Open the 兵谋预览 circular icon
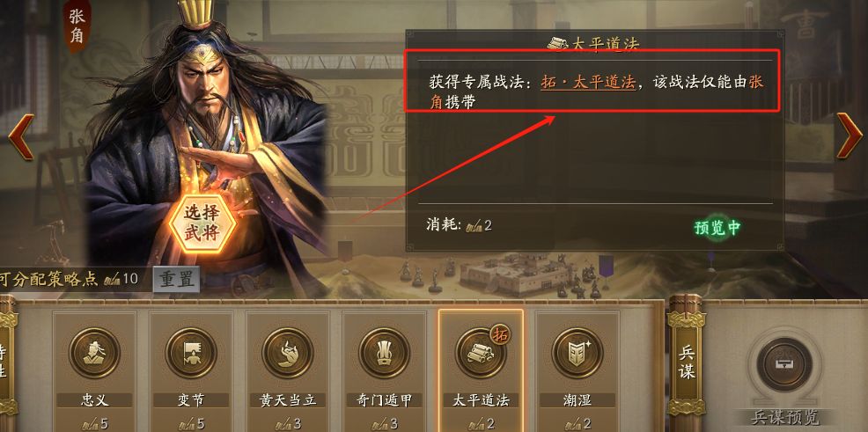Screen dimensions: 868x432 pos(783,364)
